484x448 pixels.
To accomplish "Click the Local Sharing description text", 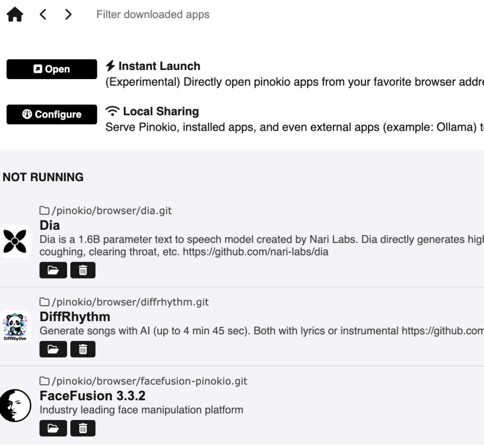I will (x=295, y=127).
